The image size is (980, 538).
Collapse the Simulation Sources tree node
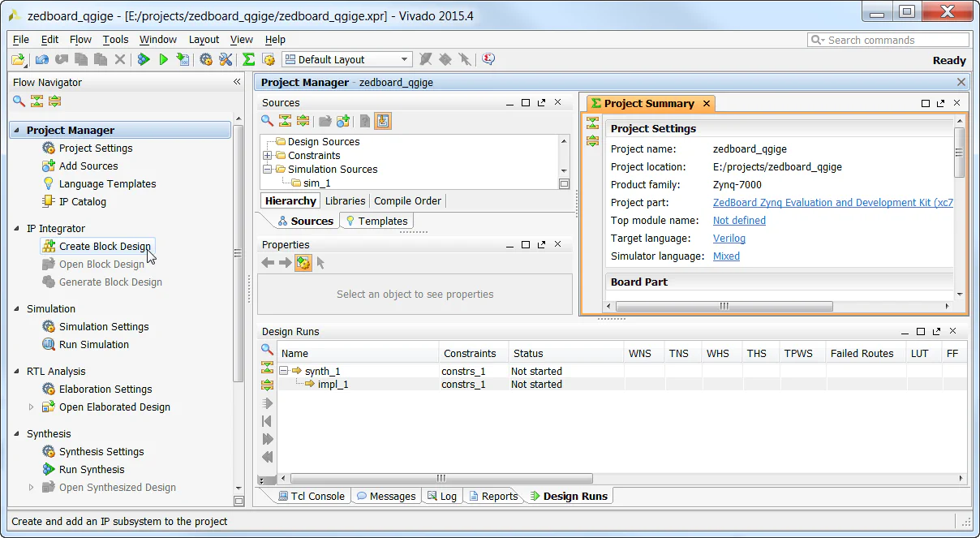tap(268, 169)
